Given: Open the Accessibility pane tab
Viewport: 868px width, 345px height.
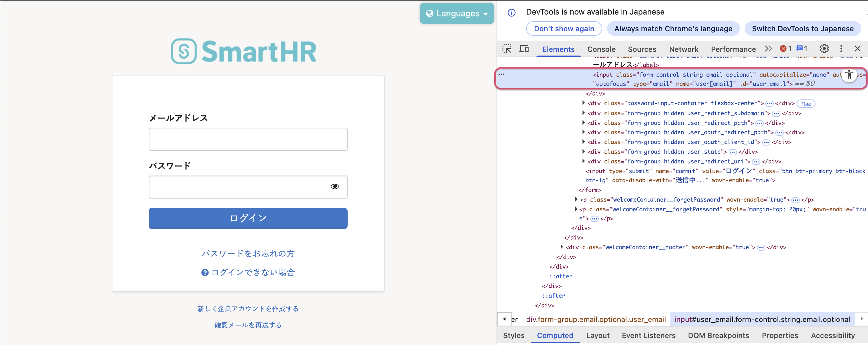Looking at the screenshot, I should click(833, 336).
